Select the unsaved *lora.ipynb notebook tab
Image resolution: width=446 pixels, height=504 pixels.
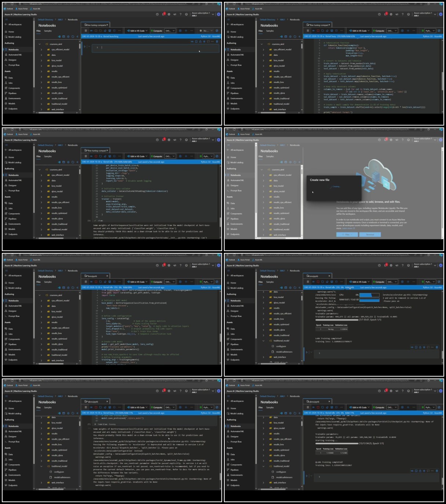pos(92,276)
